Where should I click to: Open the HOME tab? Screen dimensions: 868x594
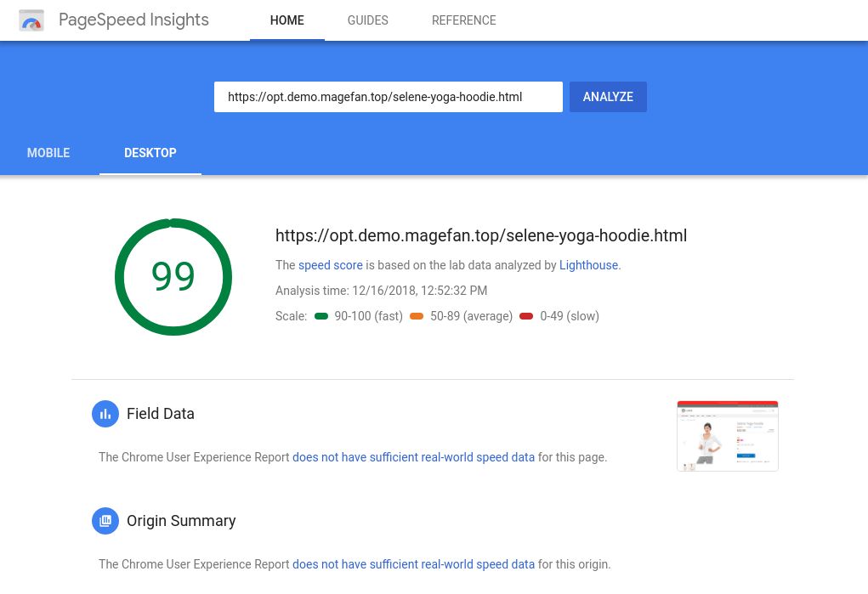(x=286, y=20)
